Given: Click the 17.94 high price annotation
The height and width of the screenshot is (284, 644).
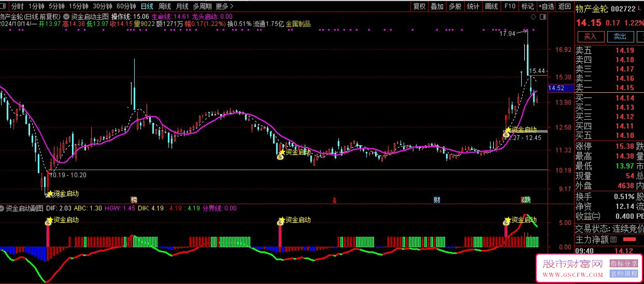Looking at the screenshot, I should [507, 33].
